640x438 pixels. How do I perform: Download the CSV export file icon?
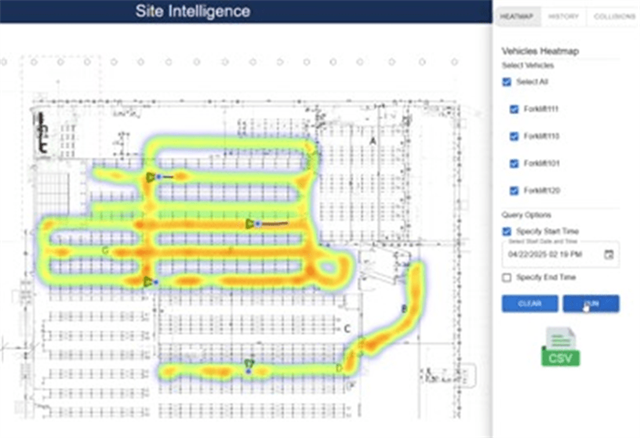coord(560,346)
